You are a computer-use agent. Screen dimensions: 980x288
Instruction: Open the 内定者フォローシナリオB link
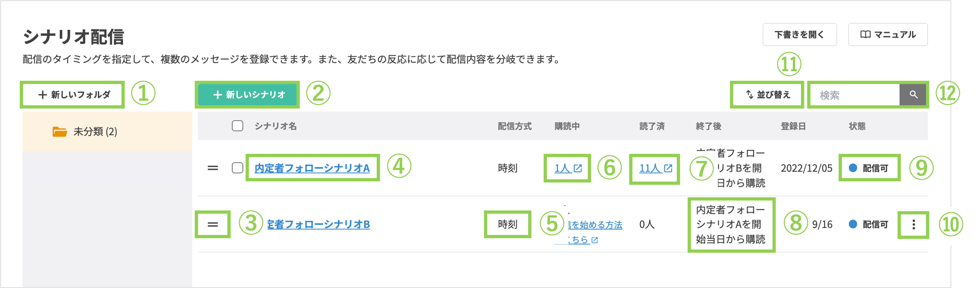[x=319, y=224]
